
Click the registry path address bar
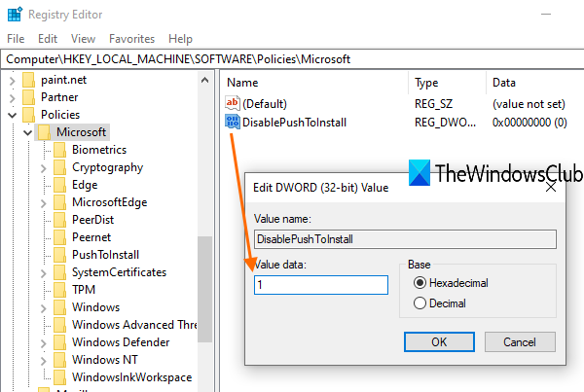pyautogui.click(x=292, y=58)
